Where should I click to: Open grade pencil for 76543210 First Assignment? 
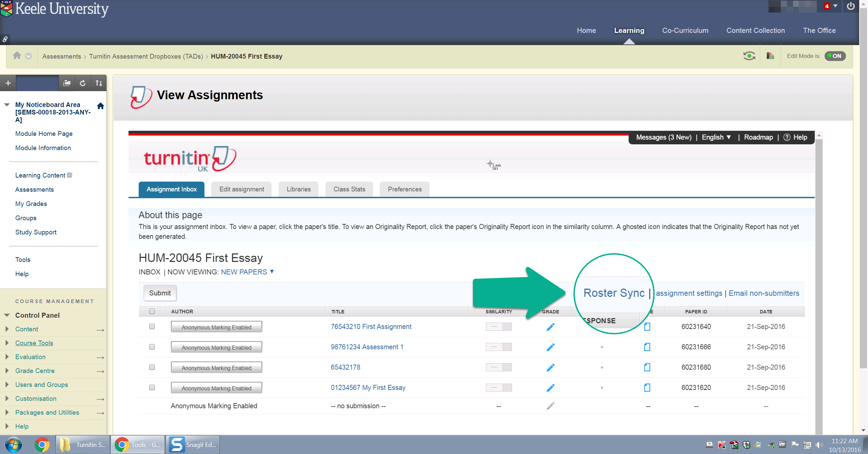coord(550,327)
